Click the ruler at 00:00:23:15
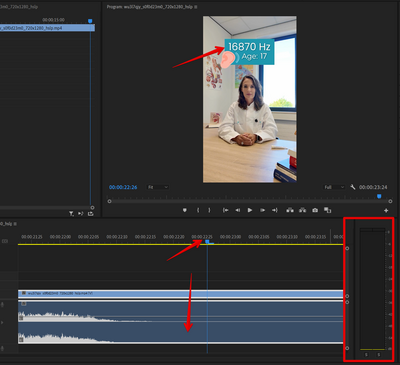The height and width of the screenshot is (365, 400). [x=315, y=237]
